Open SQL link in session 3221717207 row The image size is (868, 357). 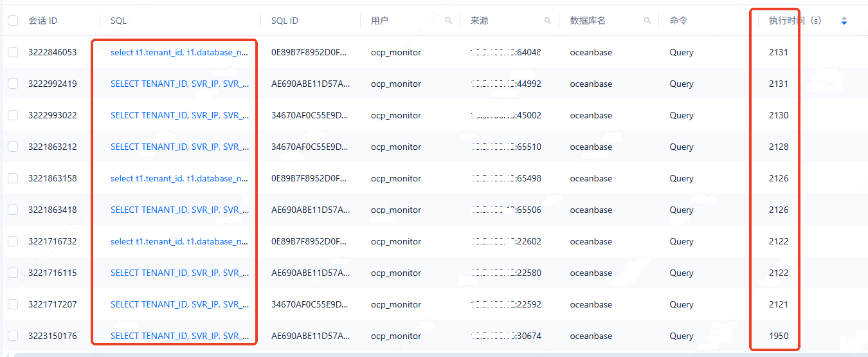[179, 304]
